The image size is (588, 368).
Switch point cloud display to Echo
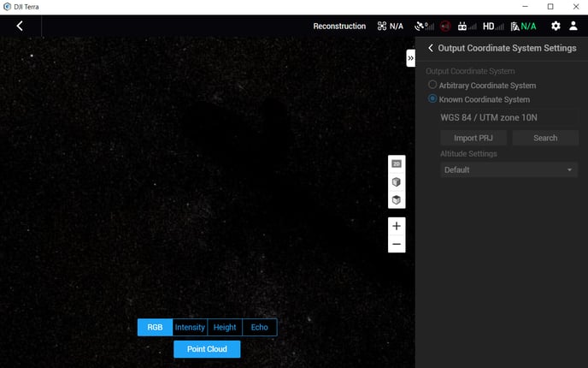pos(260,327)
